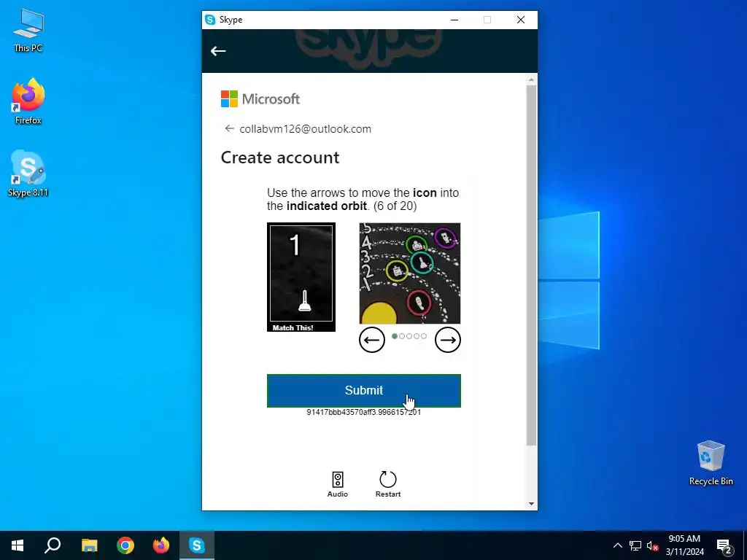Click the 'Create account' heading
Viewport: 747px width, 560px height.
coord(280,157)
